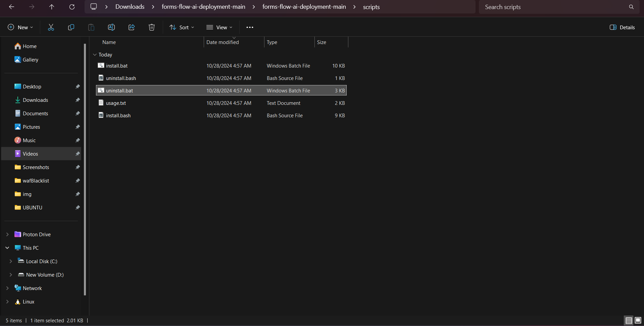The image size is (644, 326).
Task: Copy uninstall.bat with the toolbar Copy icon
Action: coord(71,27)
